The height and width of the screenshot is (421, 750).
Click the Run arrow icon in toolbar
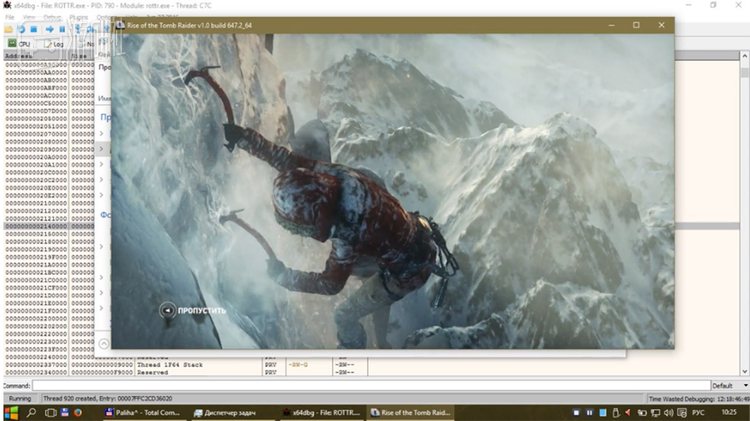(x=48, y=29)
